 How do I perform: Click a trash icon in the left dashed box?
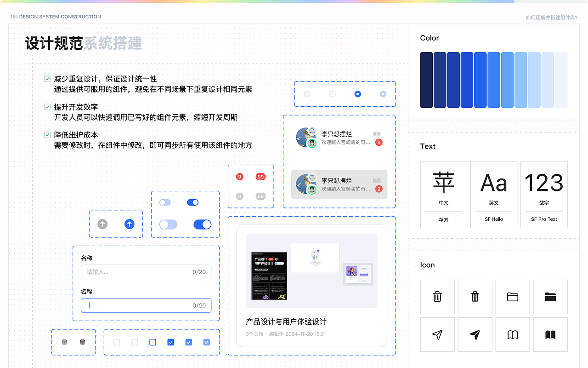(x=65, y=342)
